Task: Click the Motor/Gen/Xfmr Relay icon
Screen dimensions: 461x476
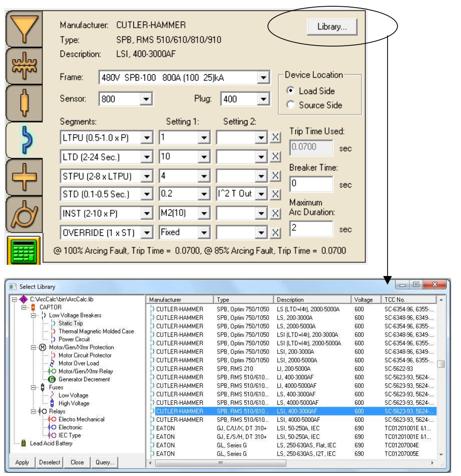Action: 52,371
